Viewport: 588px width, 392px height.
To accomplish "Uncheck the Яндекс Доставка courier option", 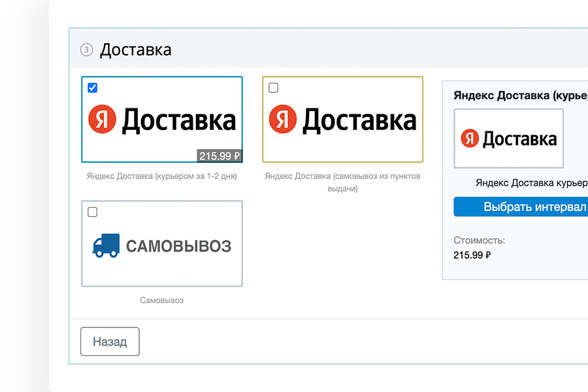I will [x=92, y=86].
